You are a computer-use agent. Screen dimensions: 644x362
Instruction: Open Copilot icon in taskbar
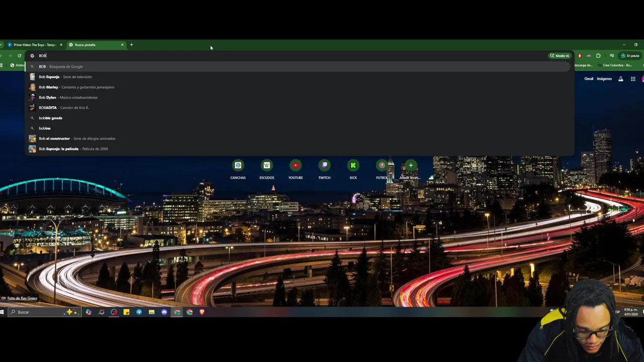point(89,312)
